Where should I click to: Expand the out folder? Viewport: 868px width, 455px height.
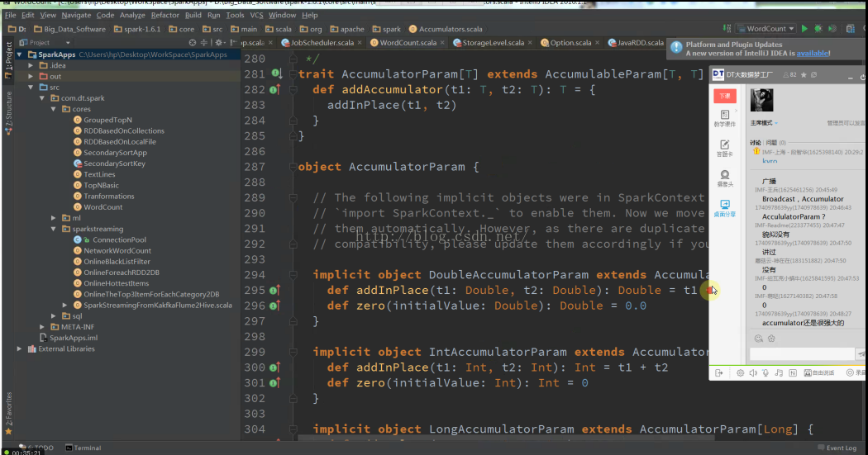[31, 76]
